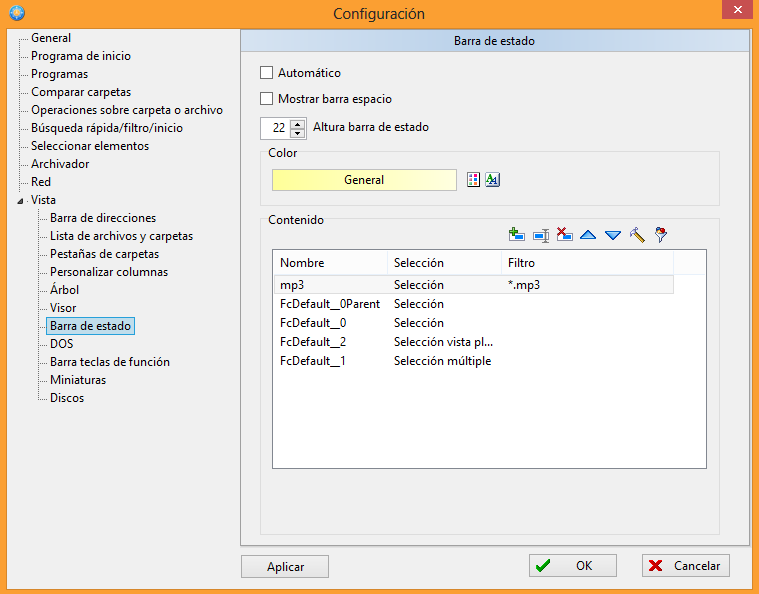Select General in the settings tree
The image size is (759, 594).
(x=51, y=38)
